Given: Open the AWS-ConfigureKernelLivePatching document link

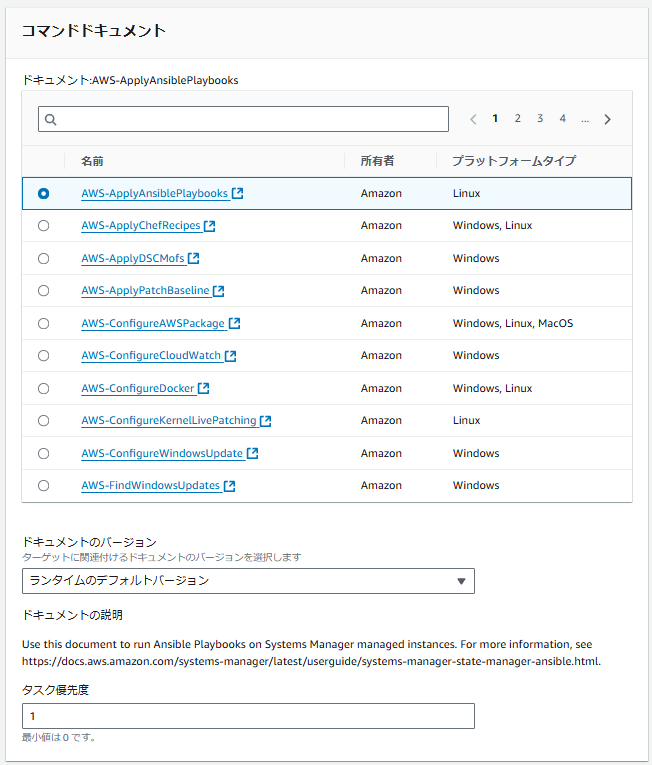Looking at the screenshot, I should point(168,421).
